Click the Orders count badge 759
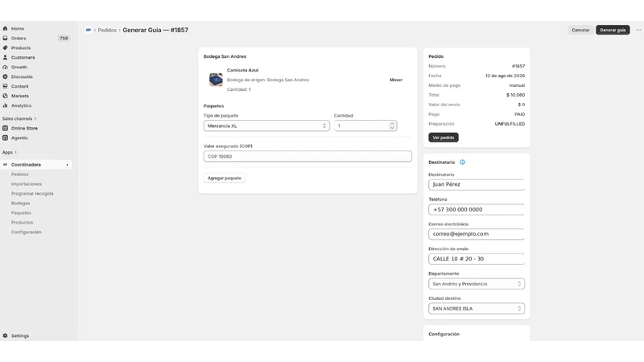The height and width of the screenshot is (362, 644). (64, 38)
